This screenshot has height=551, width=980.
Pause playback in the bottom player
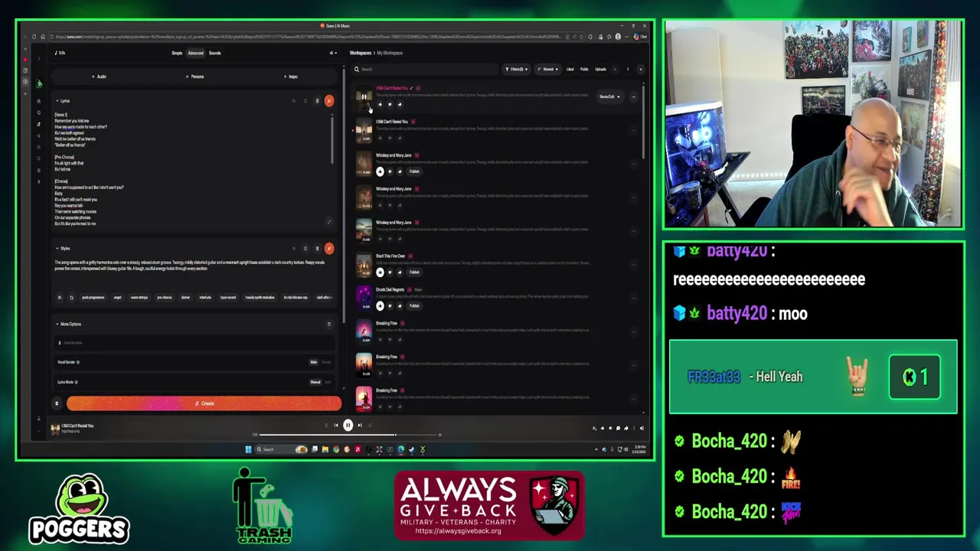tap(348, 425)
